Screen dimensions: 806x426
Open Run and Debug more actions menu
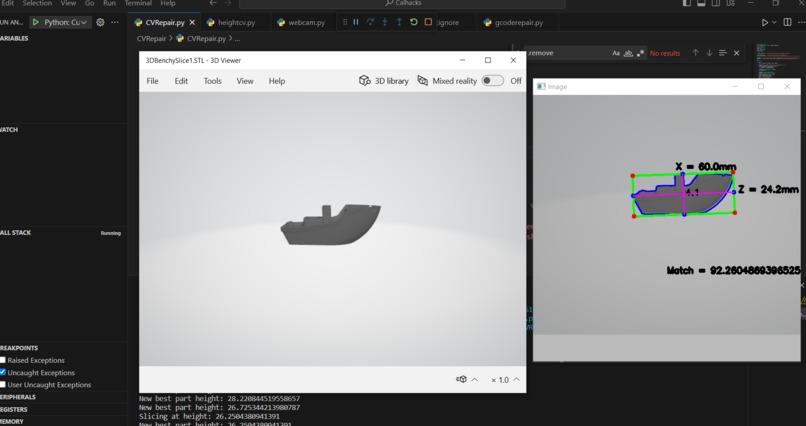tap(115, 22)
